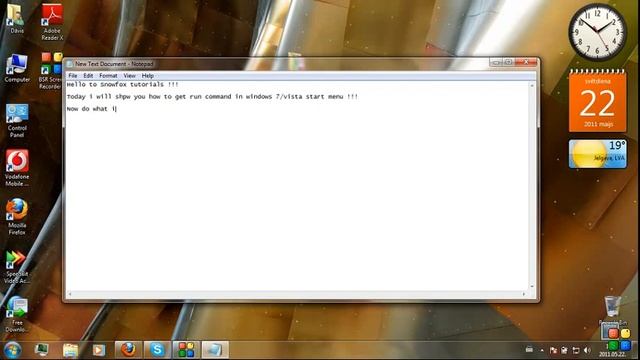Open the volume speaker tray icon
Screen dimensions: 640x360
coord(587,350)
